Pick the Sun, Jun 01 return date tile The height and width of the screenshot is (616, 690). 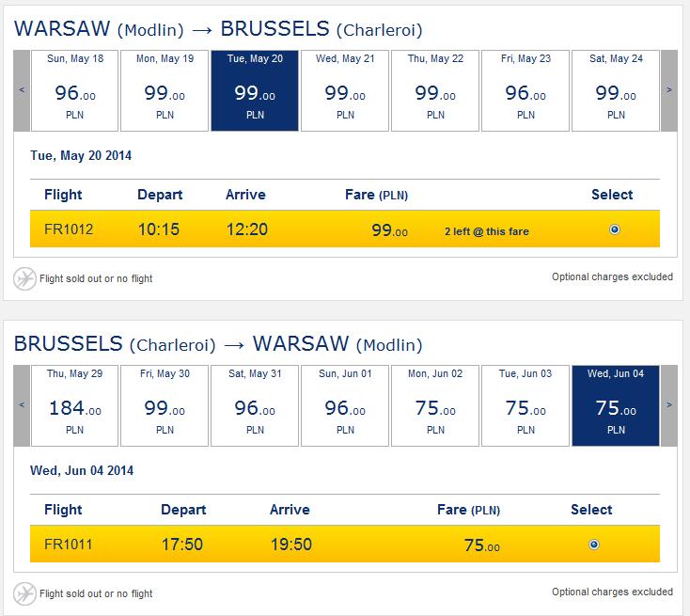[345, 405]
